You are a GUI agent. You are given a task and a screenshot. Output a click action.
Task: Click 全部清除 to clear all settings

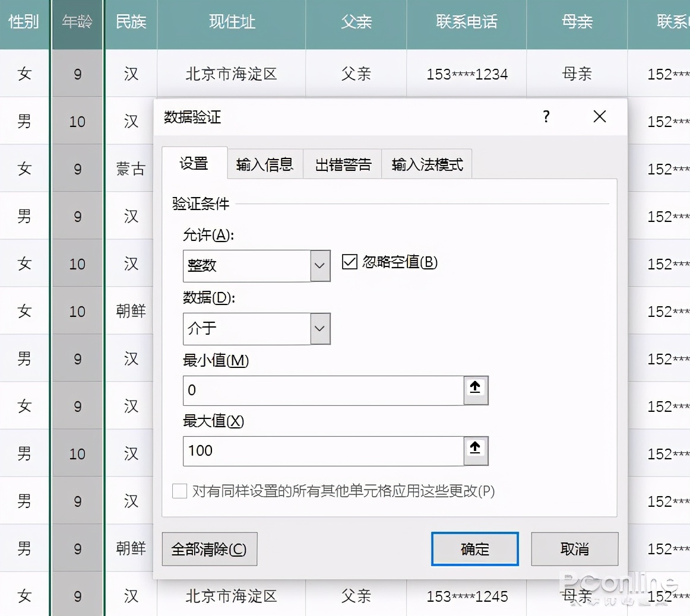pos(209,549)
